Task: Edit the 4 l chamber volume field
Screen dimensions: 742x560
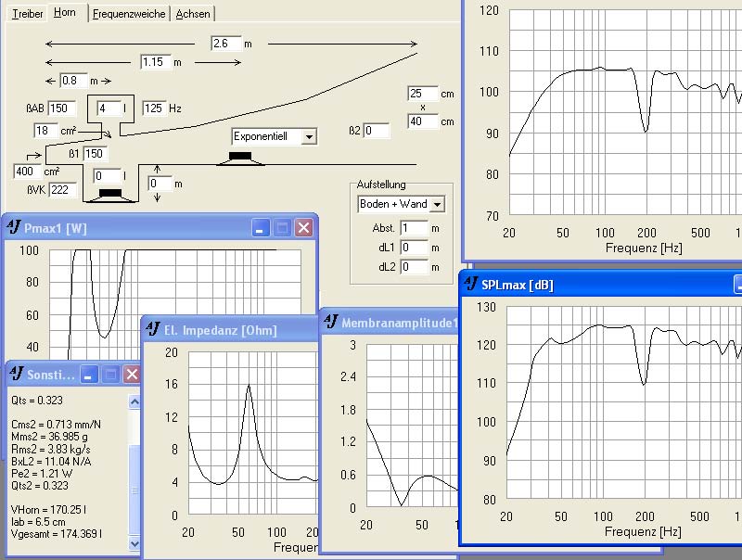Action: coord(109,108)
